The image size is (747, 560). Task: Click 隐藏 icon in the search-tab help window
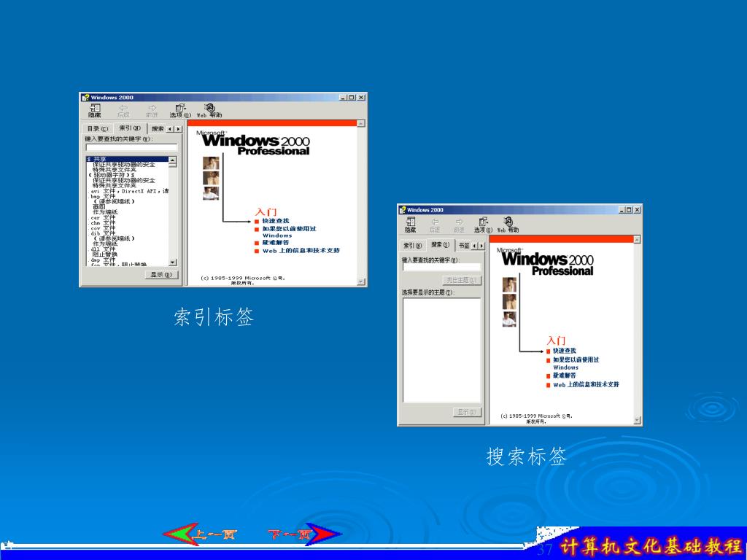click(x=410, y=225)
